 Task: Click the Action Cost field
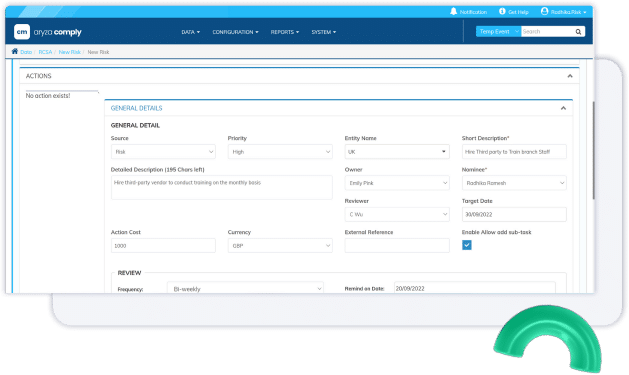point(163,245)
